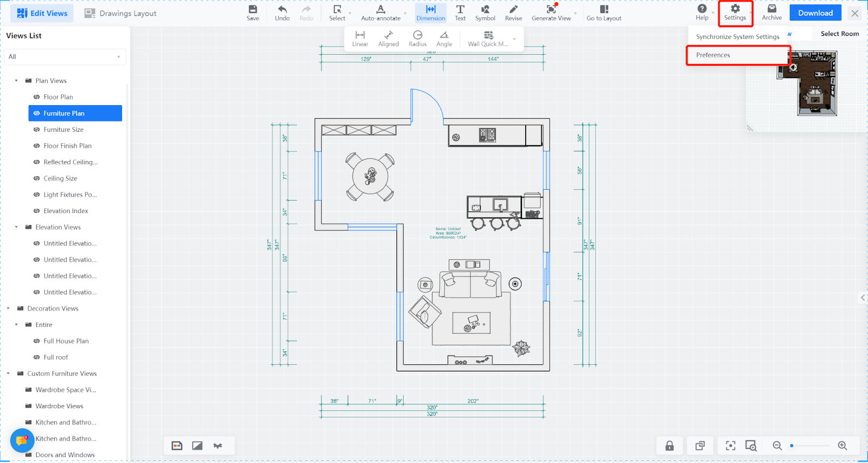Collapse the Plan Views tree group

point(16,81)
